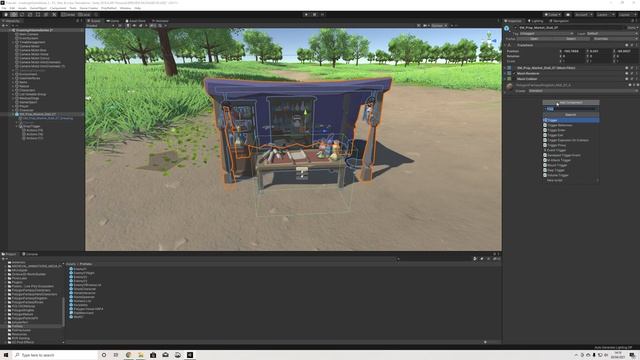640x360 pixels.
Task: Open the Layer dropdown in Inspector
Action: click(611, 33)
